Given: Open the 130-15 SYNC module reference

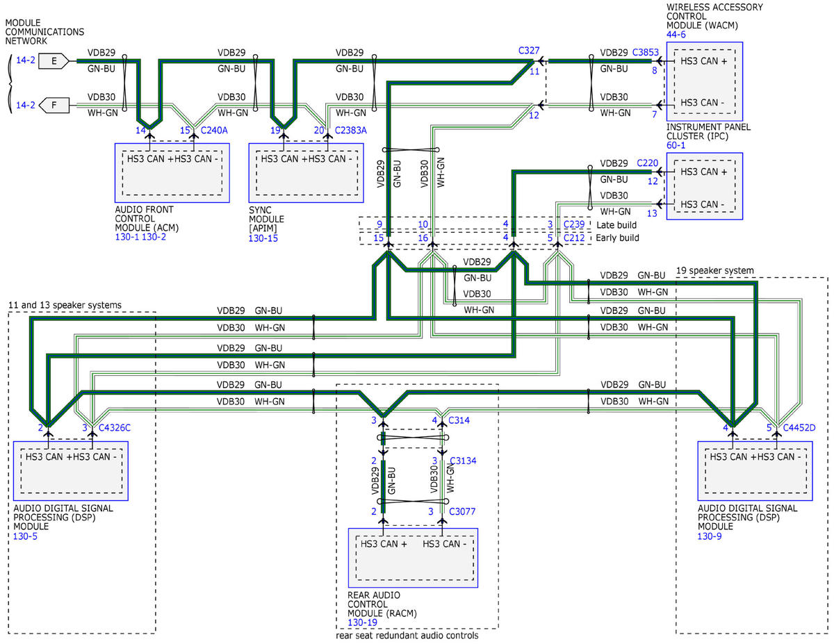Looking at the screenshot, I should click(x=264, y=238).
